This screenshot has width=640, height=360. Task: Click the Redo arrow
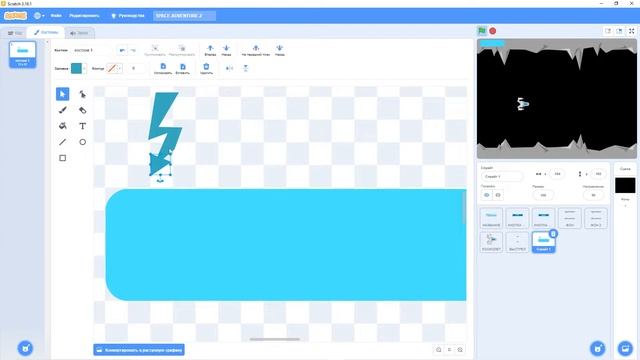coord(133,50)
